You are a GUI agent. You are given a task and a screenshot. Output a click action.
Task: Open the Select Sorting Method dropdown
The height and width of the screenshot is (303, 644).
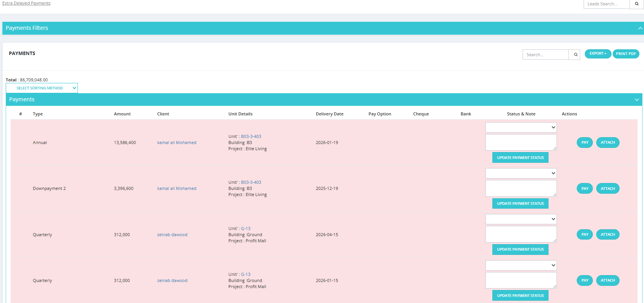(42, 88)
